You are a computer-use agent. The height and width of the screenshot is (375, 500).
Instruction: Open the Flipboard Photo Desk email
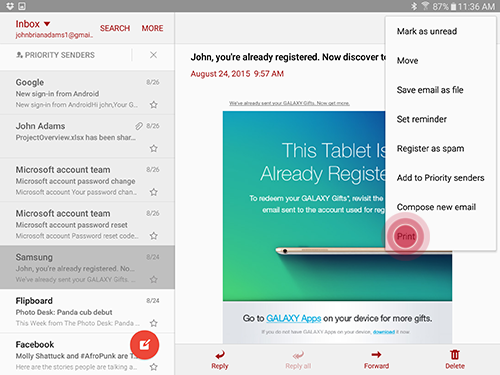point(87,311)
